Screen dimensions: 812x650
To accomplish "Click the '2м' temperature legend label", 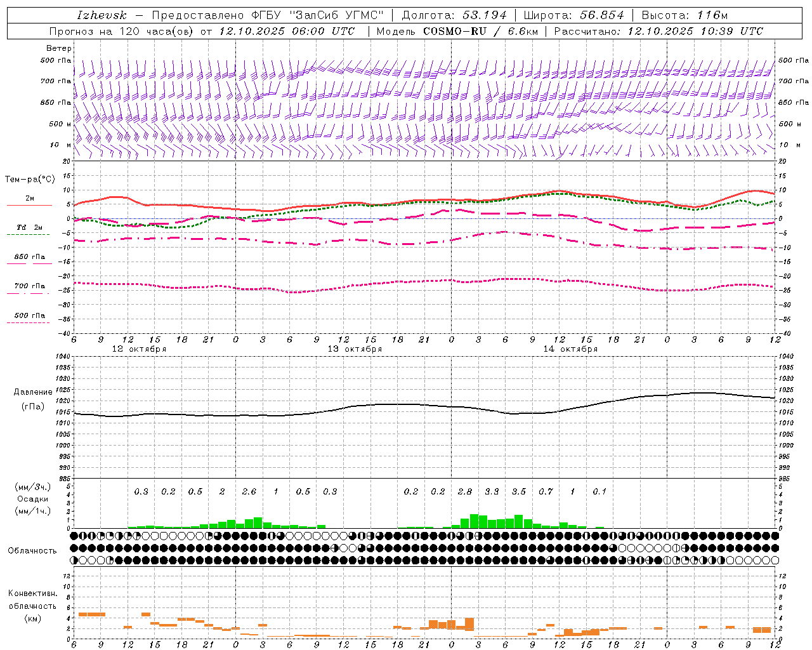I will pyautogui.click(x=30, y=199).
